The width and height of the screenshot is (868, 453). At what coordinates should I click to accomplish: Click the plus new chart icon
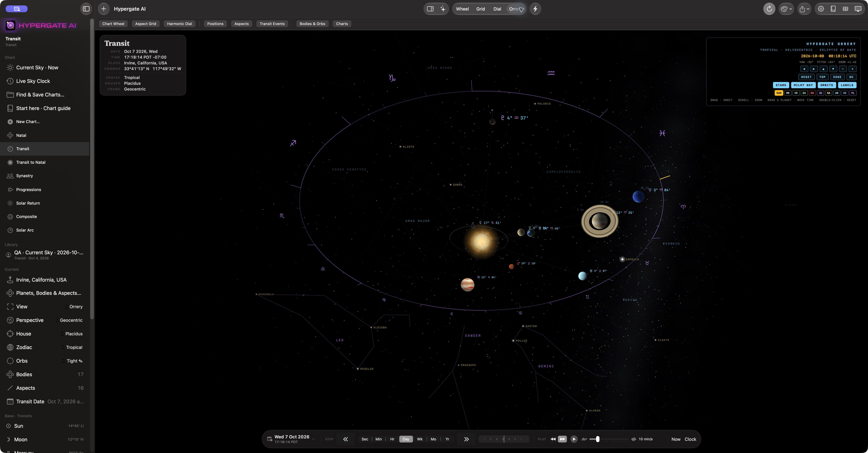pyautogui.click(x=104, y=9)
